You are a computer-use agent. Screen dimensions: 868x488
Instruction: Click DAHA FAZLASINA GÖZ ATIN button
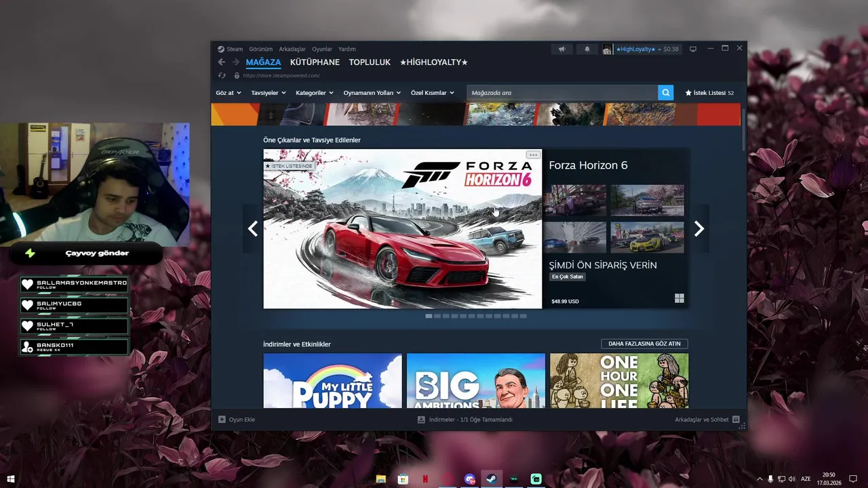tap(644, 344)
